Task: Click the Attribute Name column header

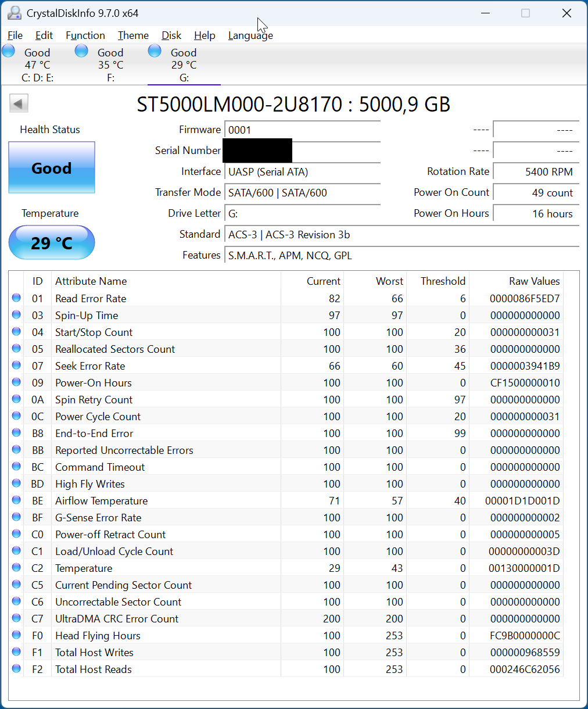Action: 166,281
